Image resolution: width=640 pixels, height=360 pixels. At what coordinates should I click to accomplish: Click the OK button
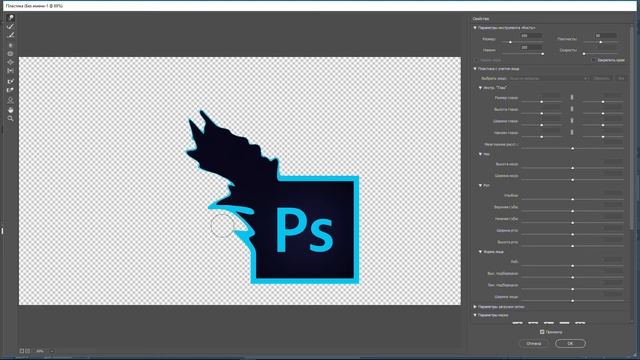(x=570, y=344)
